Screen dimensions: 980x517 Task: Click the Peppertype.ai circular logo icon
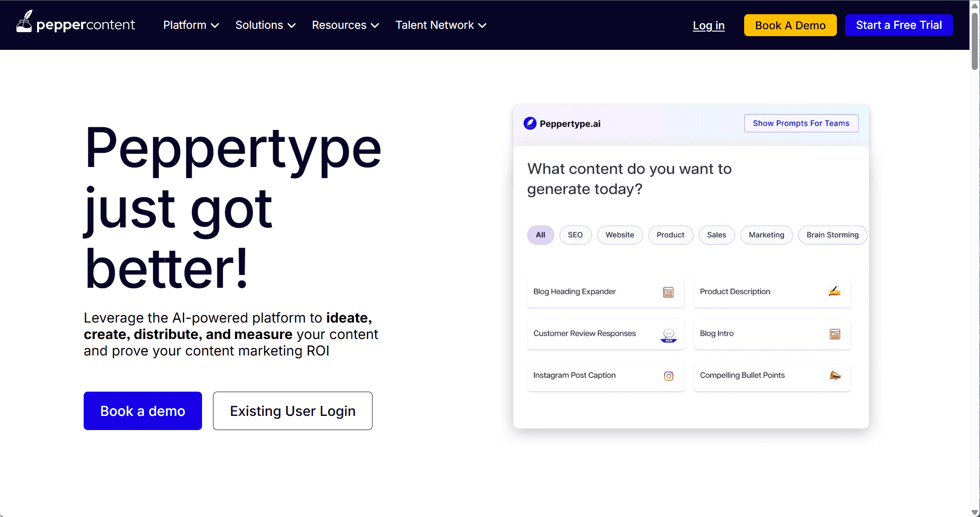coord(529,123)
